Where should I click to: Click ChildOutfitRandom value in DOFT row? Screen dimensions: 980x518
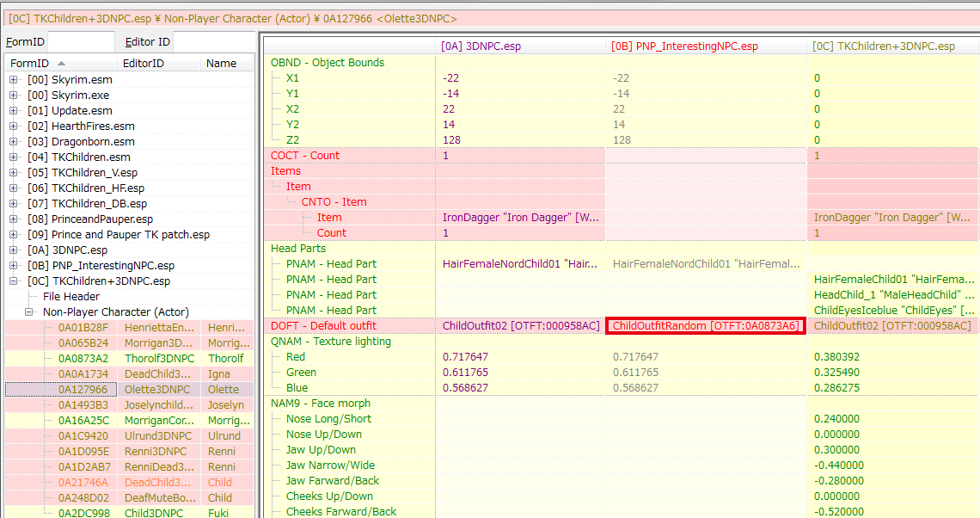tap(707, 326)
